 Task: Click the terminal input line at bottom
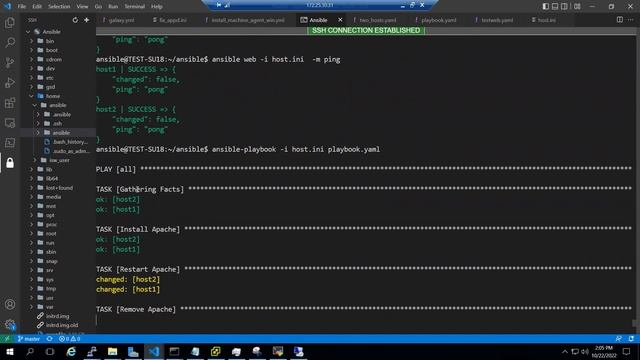(x=363, y=320)
